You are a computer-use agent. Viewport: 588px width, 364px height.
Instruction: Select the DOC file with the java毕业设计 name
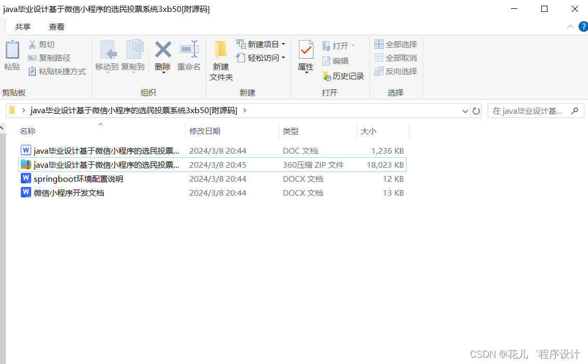212,151
